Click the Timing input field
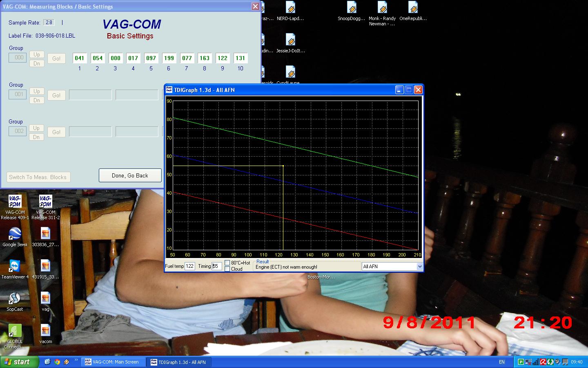The width and height of the screenshot is (588, 368). [216, 266]
